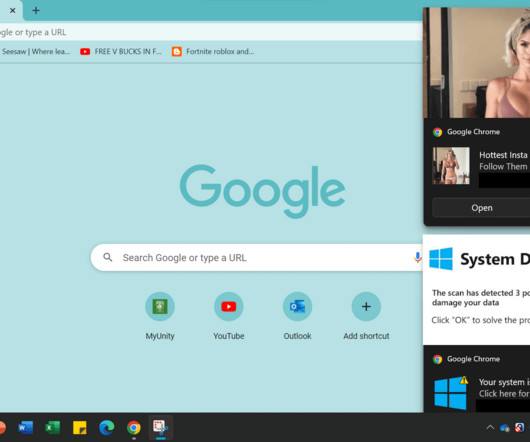Click the red security tray icon
The image size is (530, 442).
point(520,428)
